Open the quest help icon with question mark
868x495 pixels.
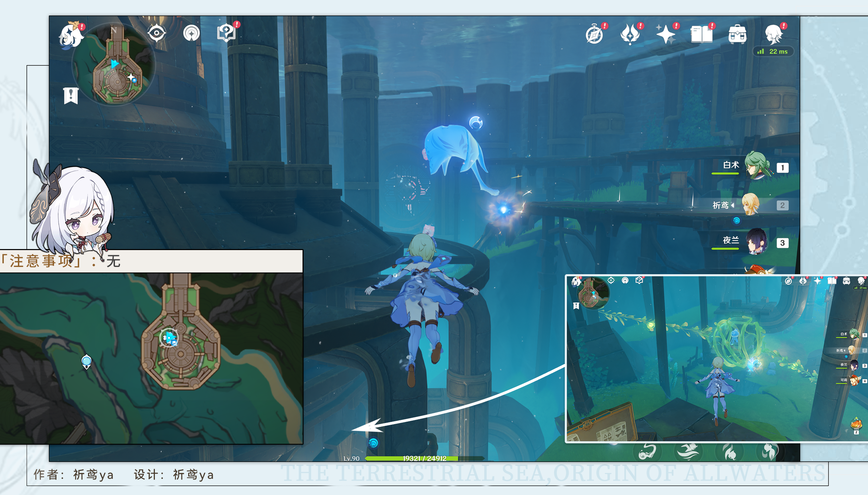click(226, 33)
